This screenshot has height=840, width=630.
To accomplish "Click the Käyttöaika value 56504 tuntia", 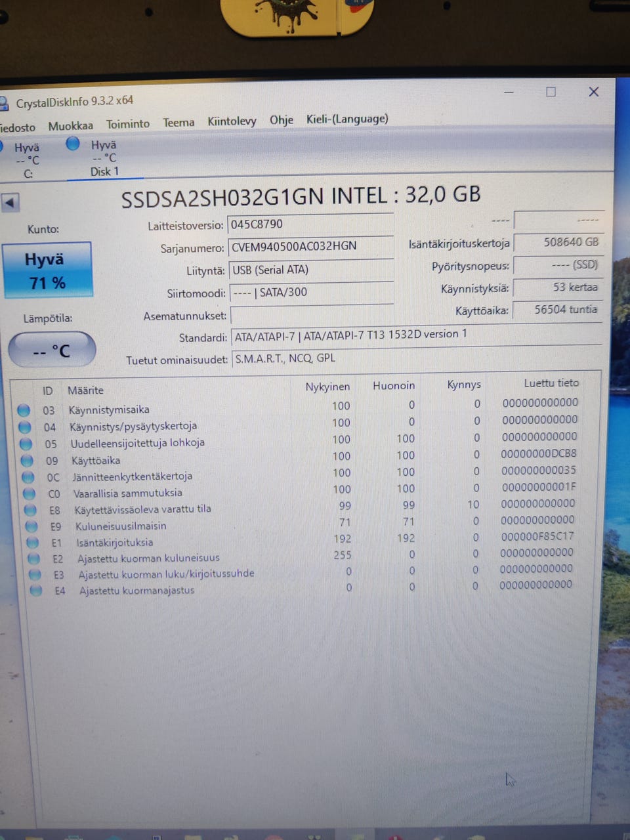I will coord(558,310).
